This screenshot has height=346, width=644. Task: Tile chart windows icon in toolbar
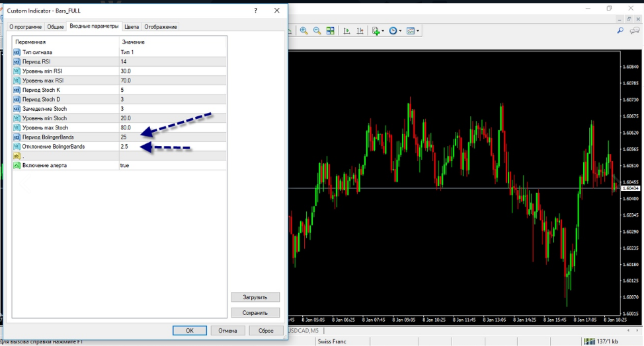pos(330,31)
